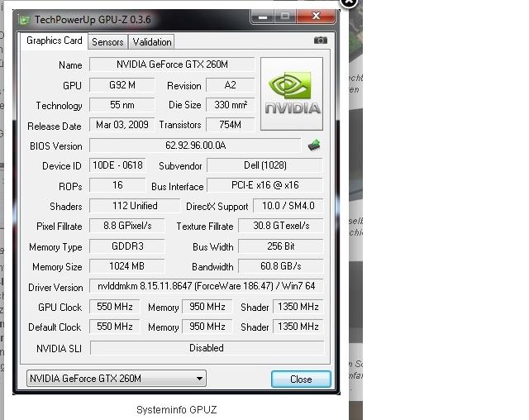Click the Revision field showing A2

coord(230,85)
